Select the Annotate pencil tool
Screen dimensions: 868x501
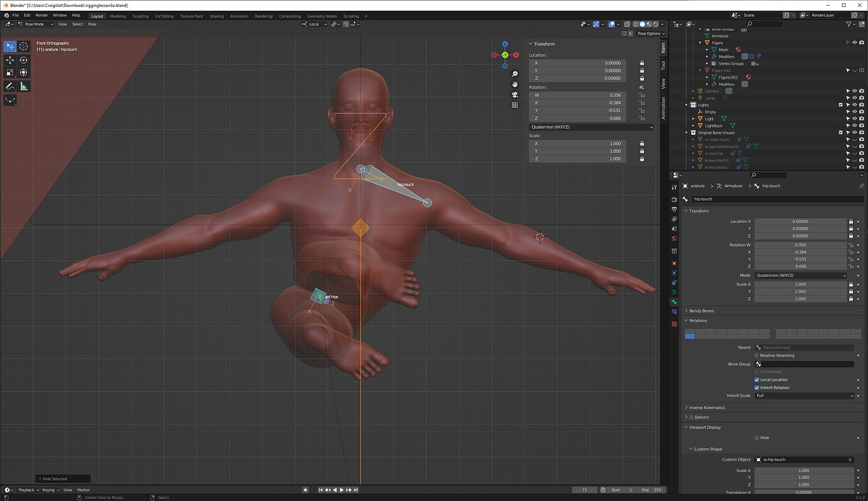click(x=10, y=86)
